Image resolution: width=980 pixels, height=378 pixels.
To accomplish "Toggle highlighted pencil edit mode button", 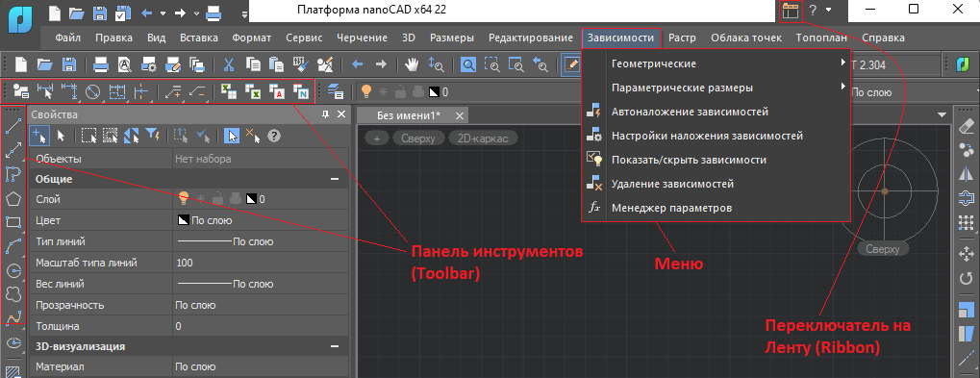I will pos(570,63).
